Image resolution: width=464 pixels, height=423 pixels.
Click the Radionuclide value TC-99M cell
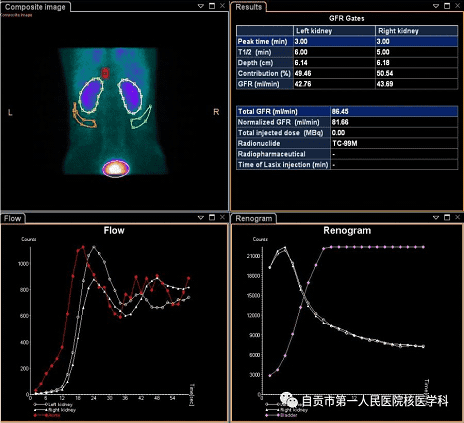(394, 143)
